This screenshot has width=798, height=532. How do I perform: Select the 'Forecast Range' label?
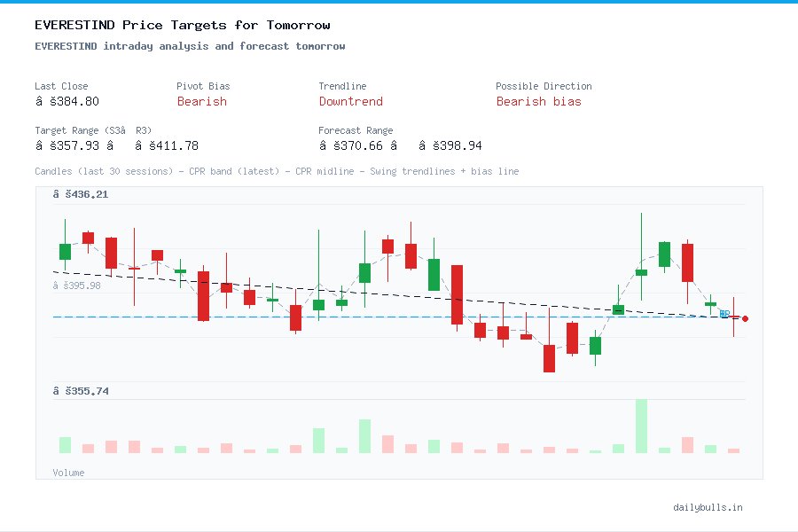click(x=356, y=130)
